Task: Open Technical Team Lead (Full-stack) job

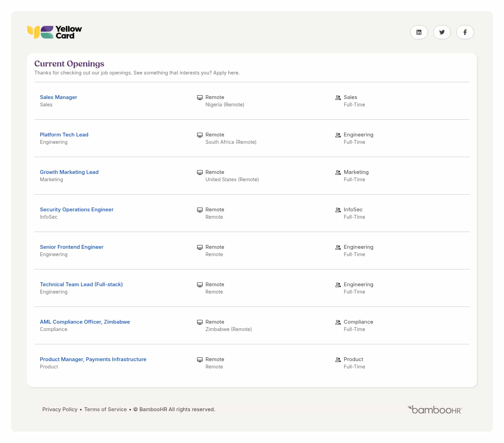Action: click(x=81, y=284)
